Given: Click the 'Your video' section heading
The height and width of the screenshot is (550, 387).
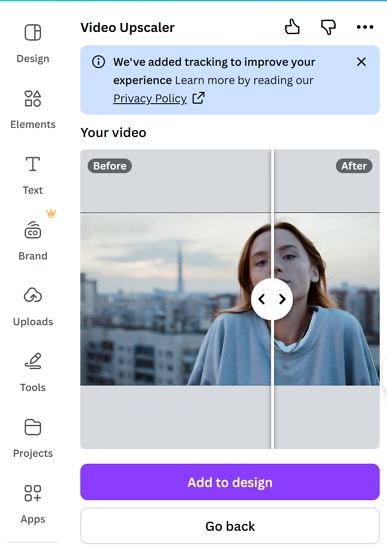Looking at the screenshot, I should [x=113, y=133].
